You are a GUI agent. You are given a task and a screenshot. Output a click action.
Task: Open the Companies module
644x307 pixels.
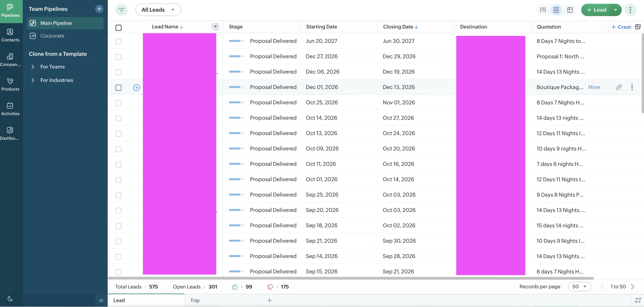[x=10, y=60]
